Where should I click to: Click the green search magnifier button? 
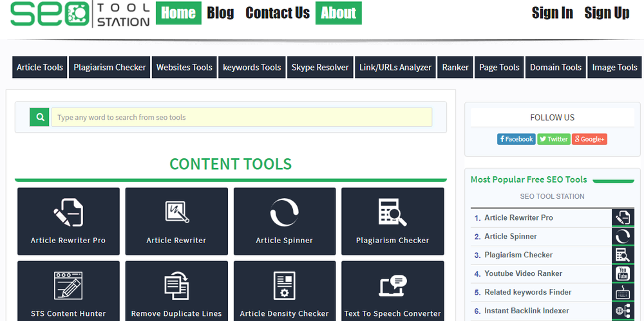(x=40, y=117)
